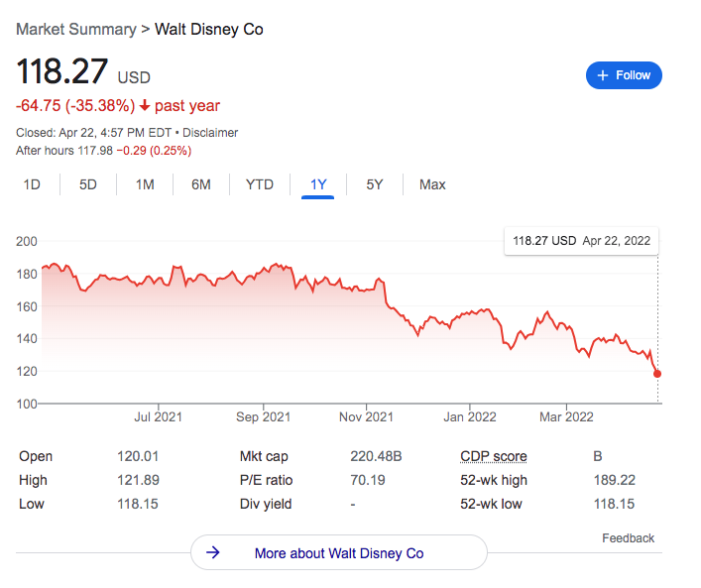The image size is (701, 588).
Task: Switch to the 1M range tab
Action: pos(145,184)
